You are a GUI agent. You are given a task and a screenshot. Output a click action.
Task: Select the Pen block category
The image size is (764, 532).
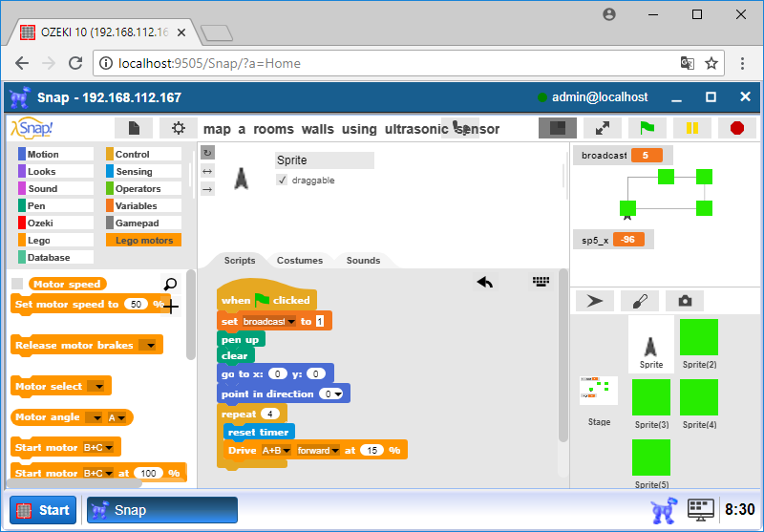tap(55, 205)
